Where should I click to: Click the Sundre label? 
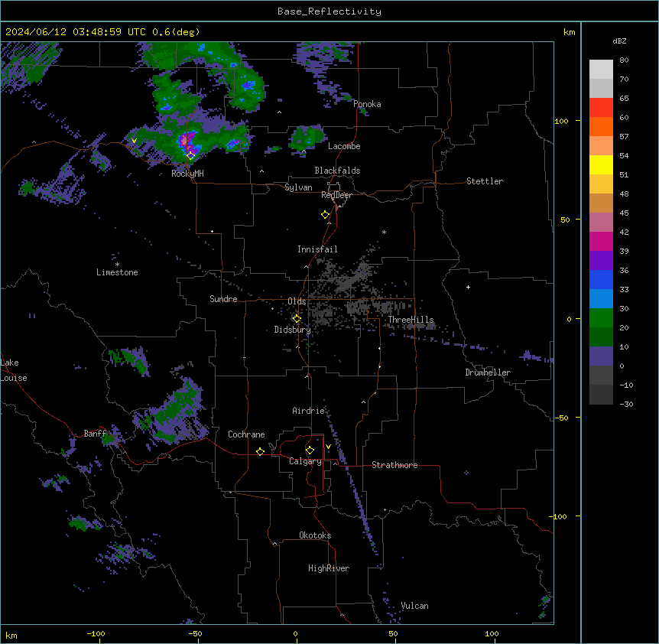pyautogui.click(x=223, y=299)
